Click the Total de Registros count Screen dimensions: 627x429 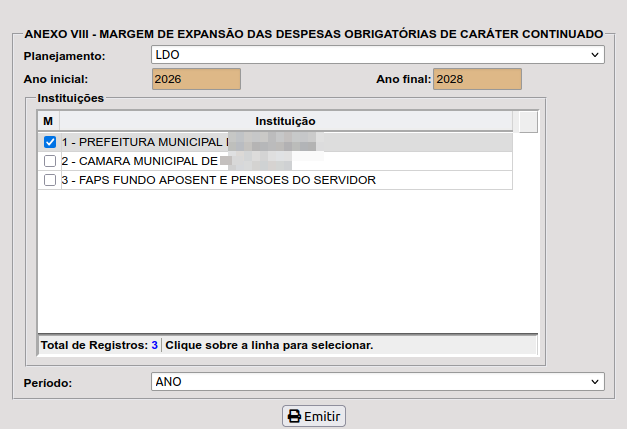pyautogui.click(x=155, y=345)
